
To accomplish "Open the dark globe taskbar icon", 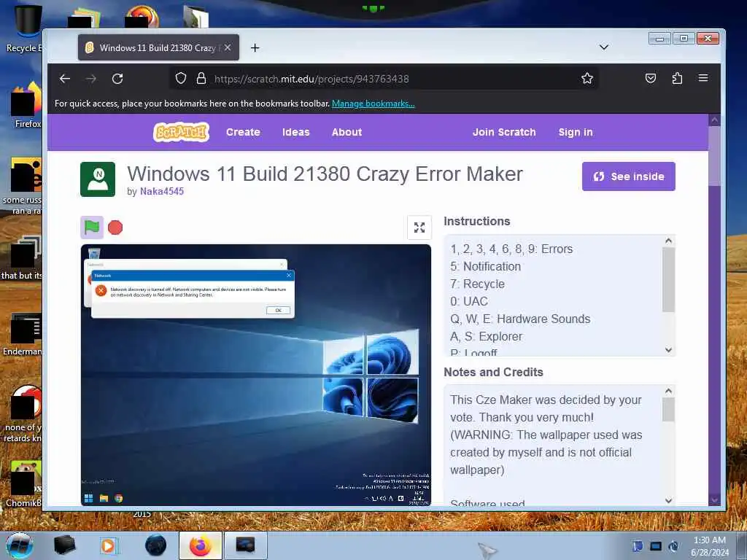I will pos(156,545).
